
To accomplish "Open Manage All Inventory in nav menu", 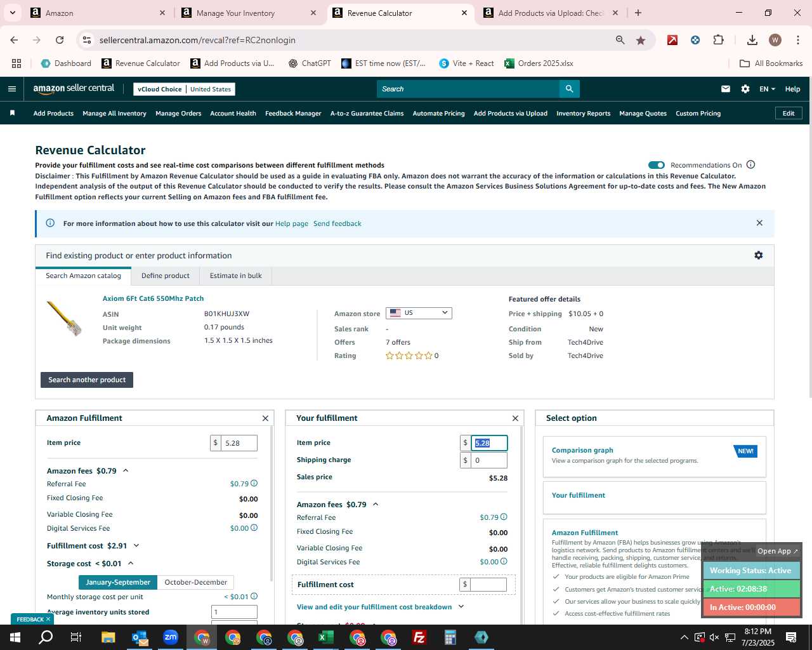I will pos(114,113).
